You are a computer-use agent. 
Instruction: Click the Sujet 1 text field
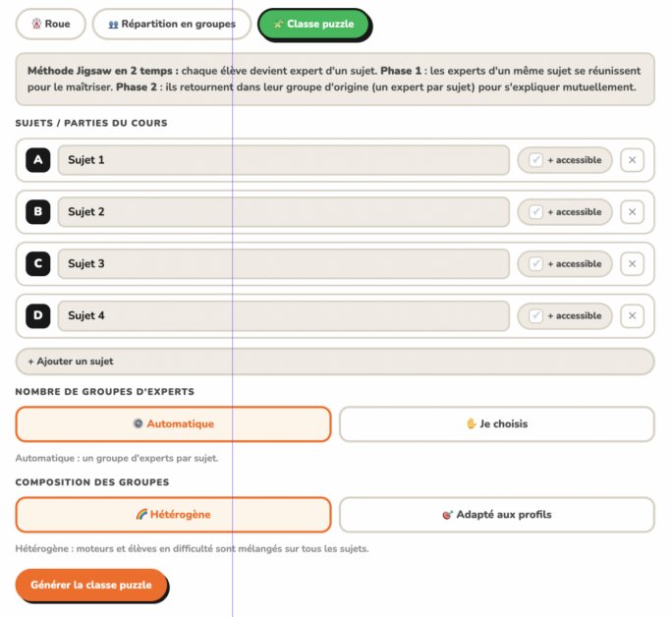283,160
